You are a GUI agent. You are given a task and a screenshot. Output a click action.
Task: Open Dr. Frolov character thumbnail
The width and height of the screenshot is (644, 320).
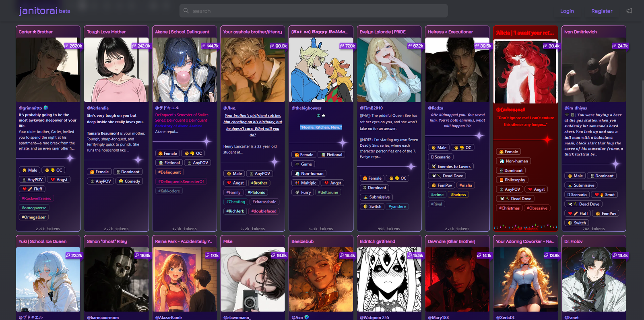(x=594, y=279)
